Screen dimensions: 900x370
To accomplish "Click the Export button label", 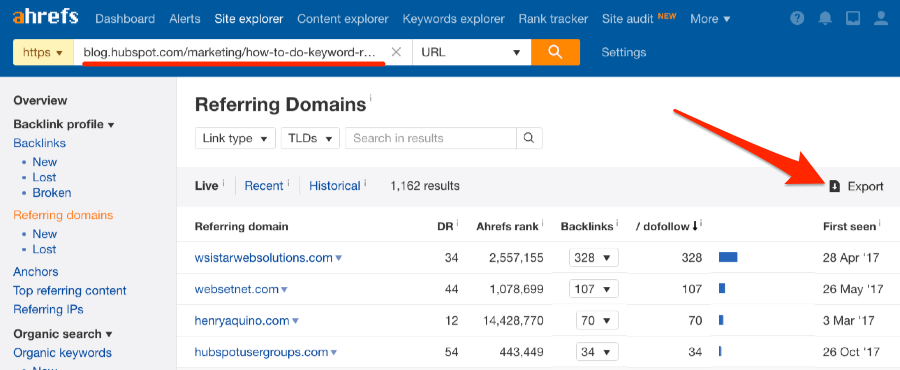I will (x=865, y=186).
